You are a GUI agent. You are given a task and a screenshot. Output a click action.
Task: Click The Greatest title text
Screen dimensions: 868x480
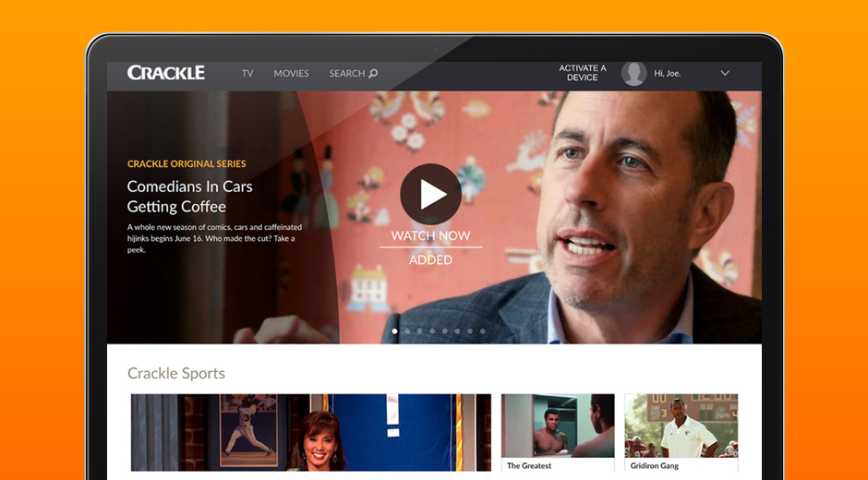click(529, 465)
